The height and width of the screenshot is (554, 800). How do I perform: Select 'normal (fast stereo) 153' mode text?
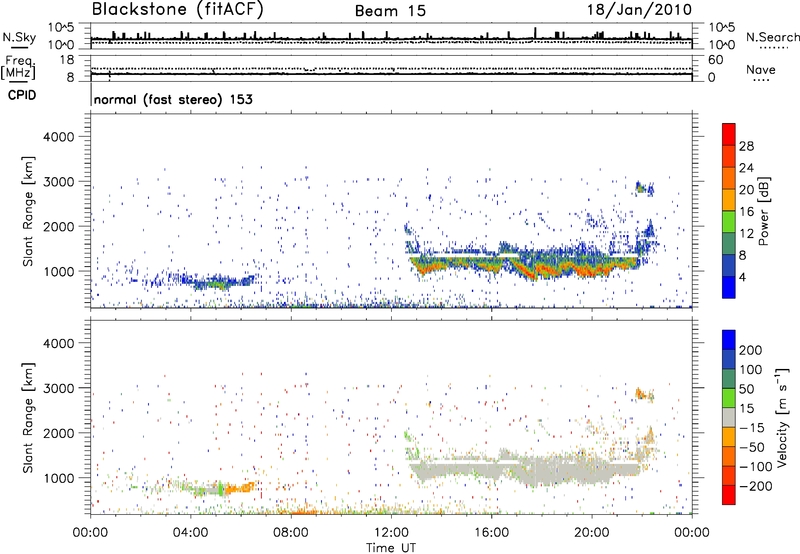(x=173, y=99)
